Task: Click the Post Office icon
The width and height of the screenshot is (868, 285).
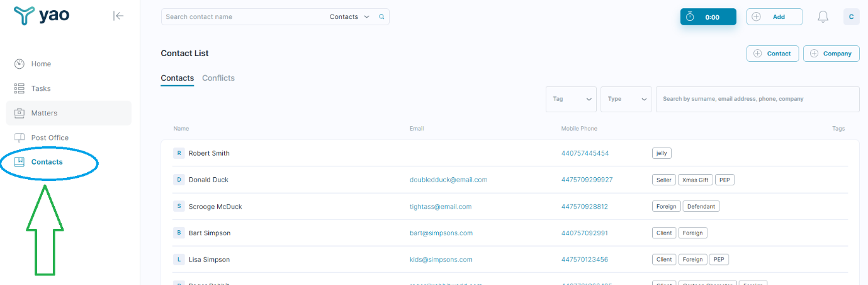Action: click(20, 137)
